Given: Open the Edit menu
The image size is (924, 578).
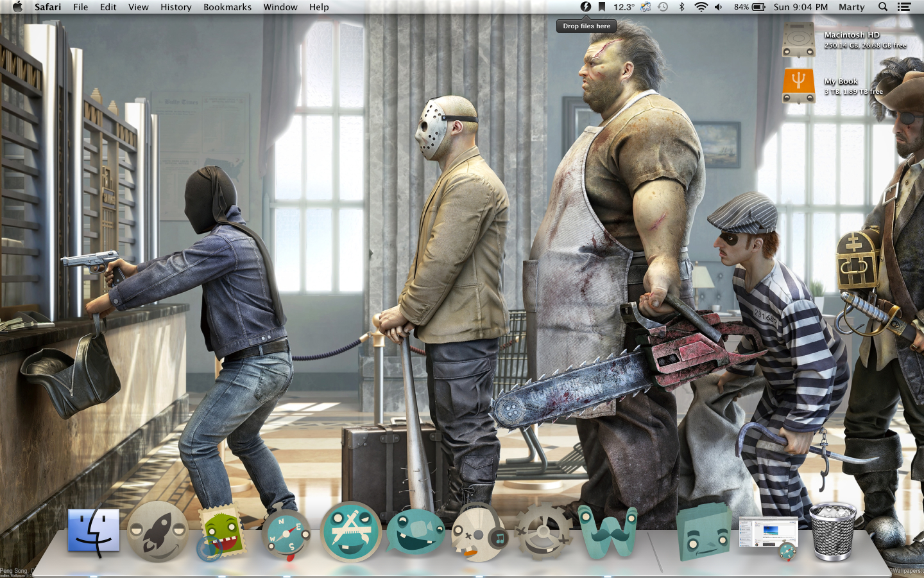Looking at the screenshot, I should pos(108,7).
